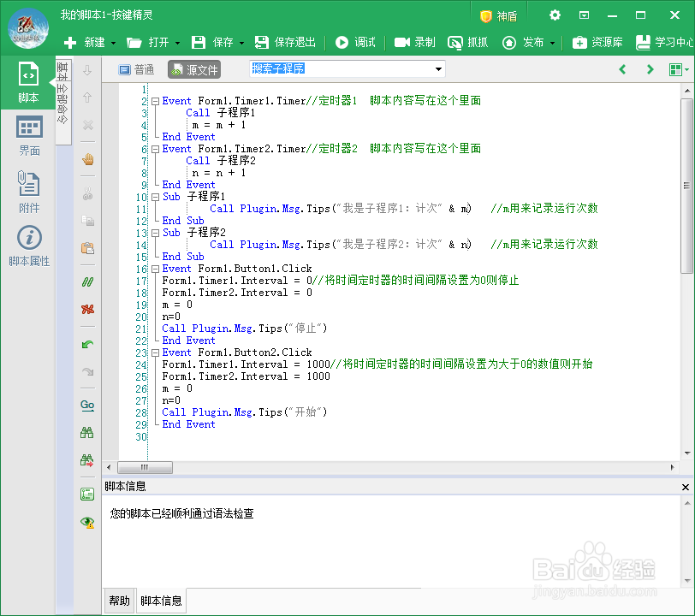The image size is (695, 616).
Task: Open the 脚本信息 bottom tab
Action: point(161,601)
